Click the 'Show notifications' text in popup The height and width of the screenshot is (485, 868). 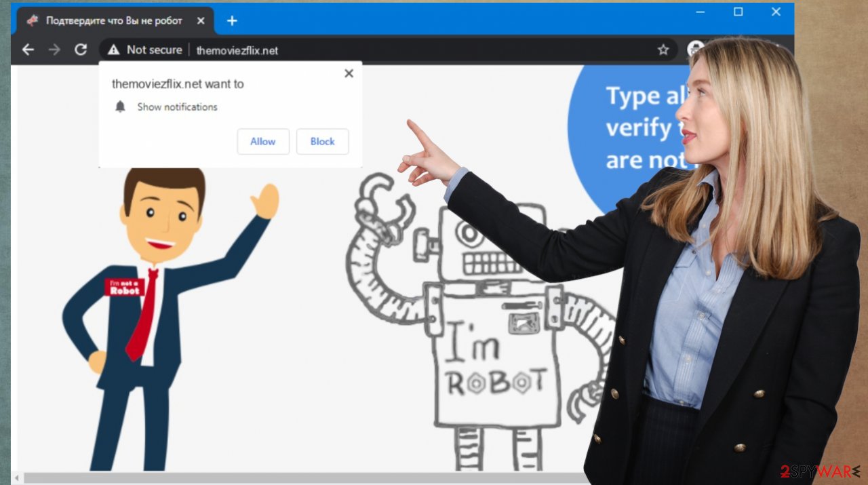pyautogui.click(x=177, y=106)
